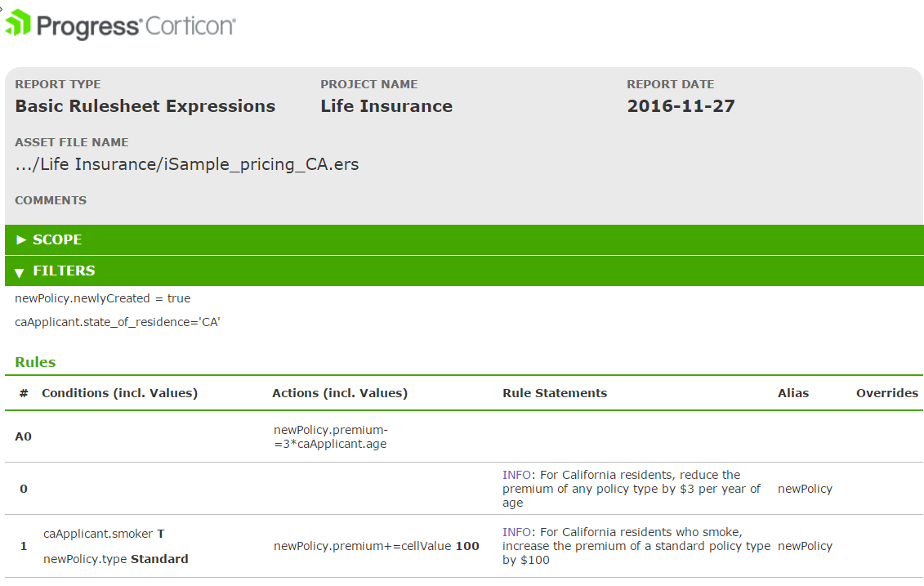Click the INFO label in rule 0
924x586 pixels.
pos(515,475)
